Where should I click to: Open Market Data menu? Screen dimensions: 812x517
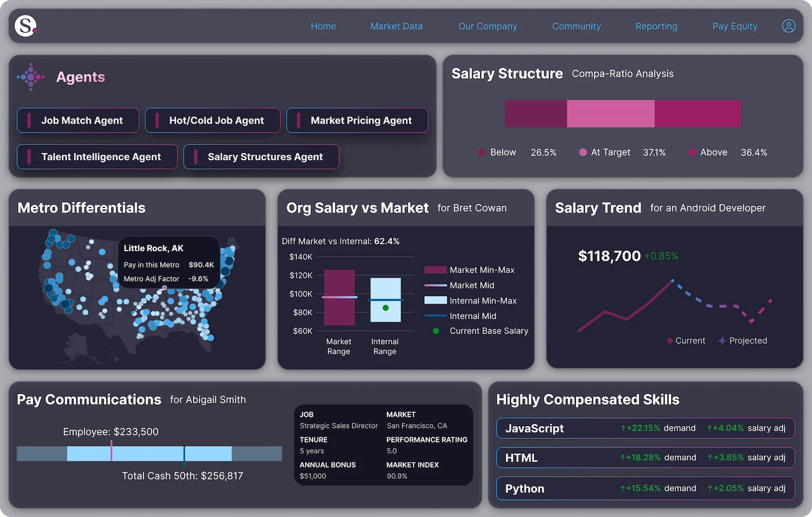(396, 26)
